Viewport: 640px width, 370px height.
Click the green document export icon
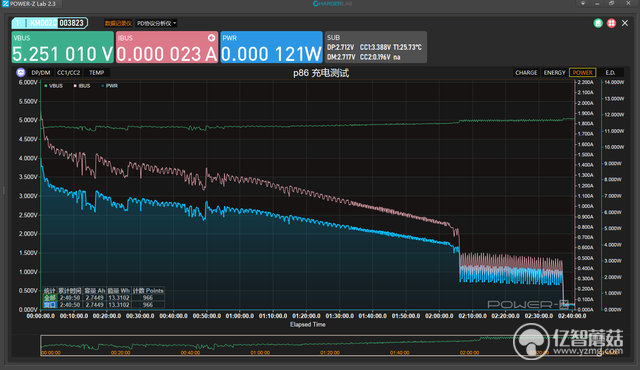coord(598,23)
